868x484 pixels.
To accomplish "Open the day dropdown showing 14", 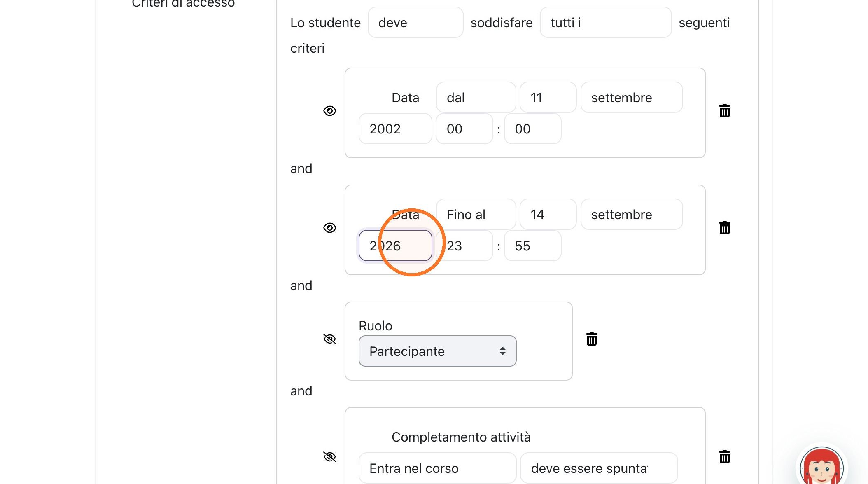I will (548, 214).
